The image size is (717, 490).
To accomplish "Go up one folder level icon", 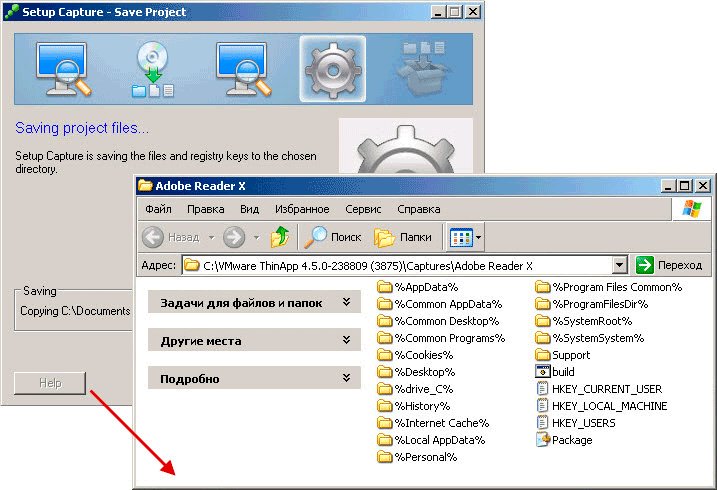I will (280, 237).
